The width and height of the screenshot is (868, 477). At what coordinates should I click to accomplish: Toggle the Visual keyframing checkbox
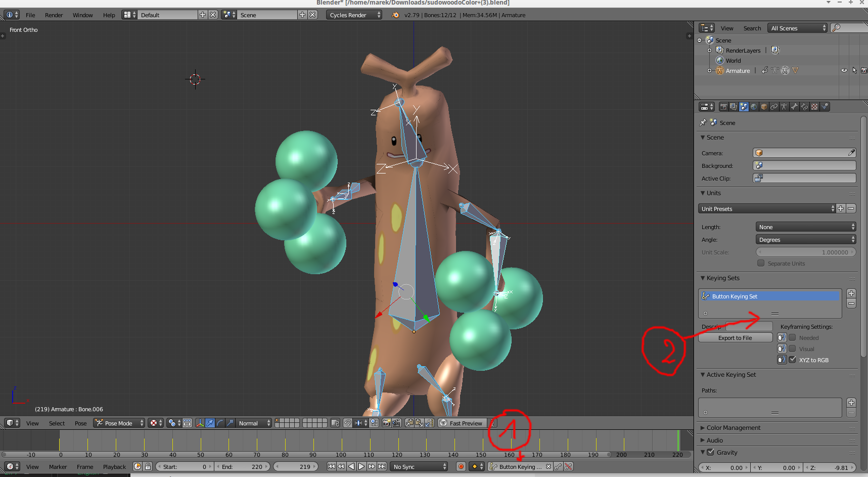click(792, 349)
